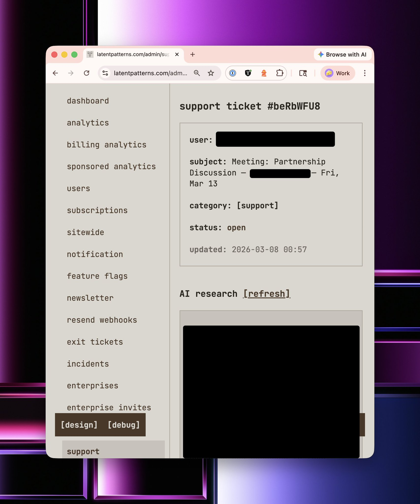This screenshot has height=504, width=420.
Task: Click the browser back arrow
Action: [55, 73]
